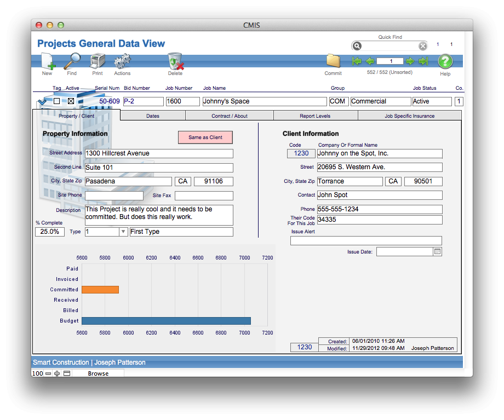
Task: Click inside the Site Phone field
Action: tap(114, 195)
